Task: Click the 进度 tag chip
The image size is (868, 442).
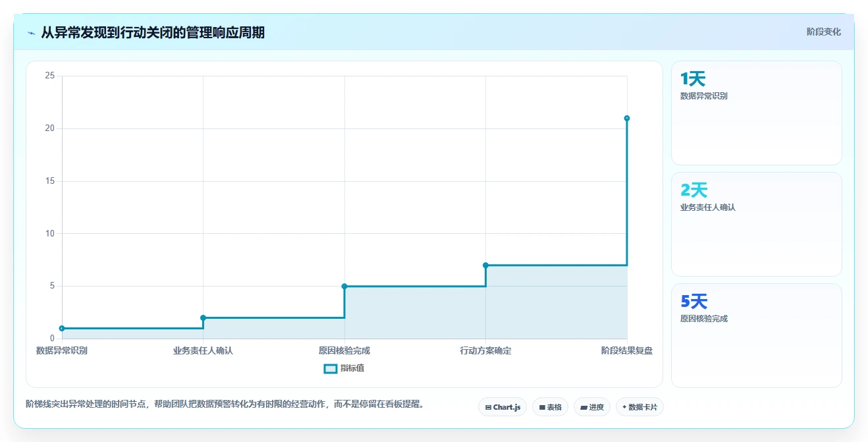Action: pyautogui.click(x=592, y=407)
